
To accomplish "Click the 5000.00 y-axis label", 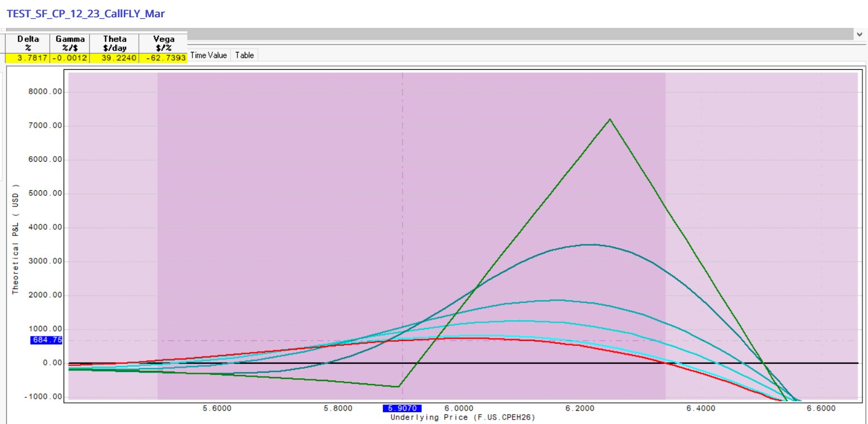I will coord(46,194).
